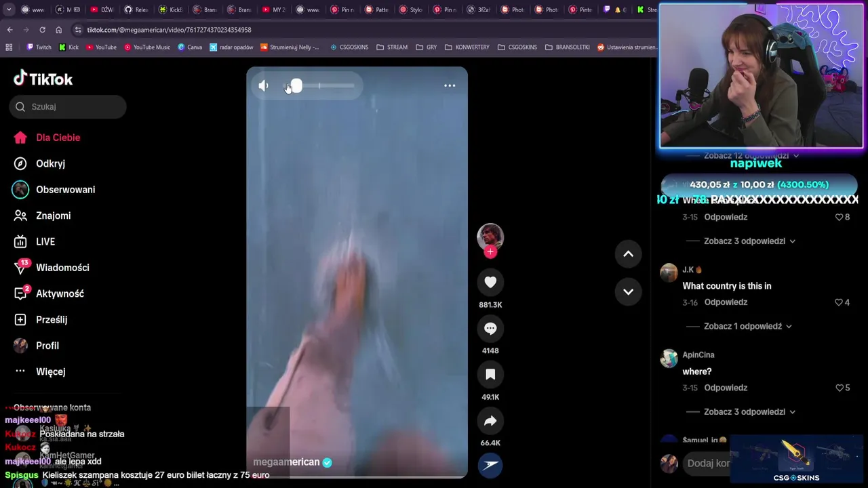Open the GRY bookmarks folder

pos(426,47)
